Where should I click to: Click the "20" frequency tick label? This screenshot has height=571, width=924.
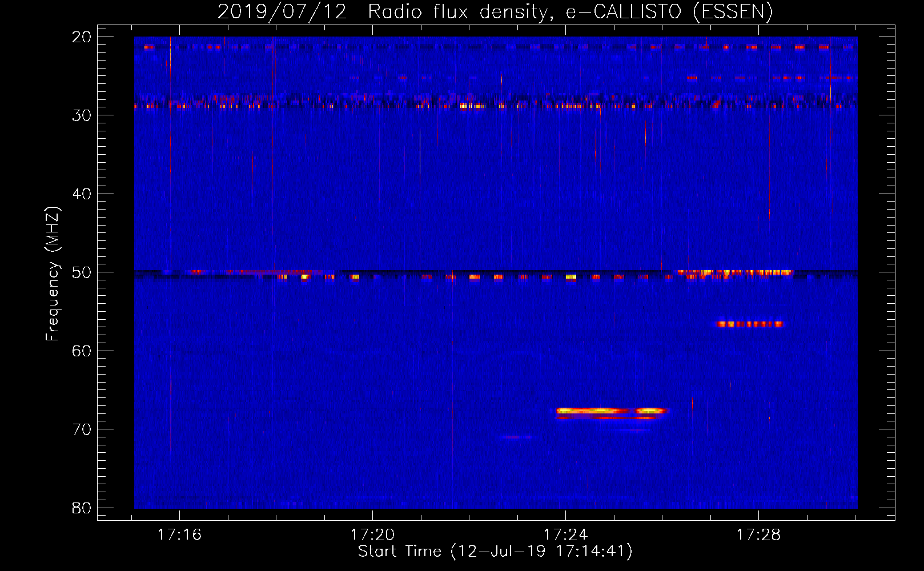[x=82, y=37]
